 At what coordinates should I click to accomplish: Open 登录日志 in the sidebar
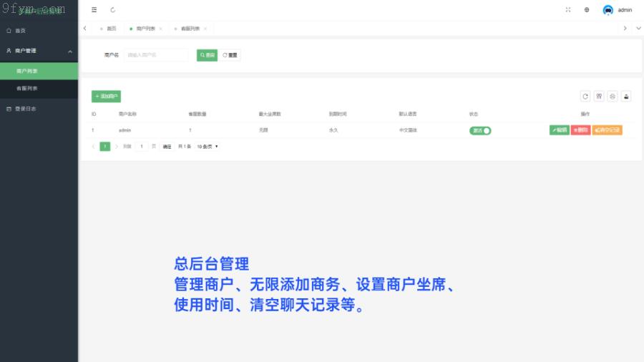(x=26, y=109)
